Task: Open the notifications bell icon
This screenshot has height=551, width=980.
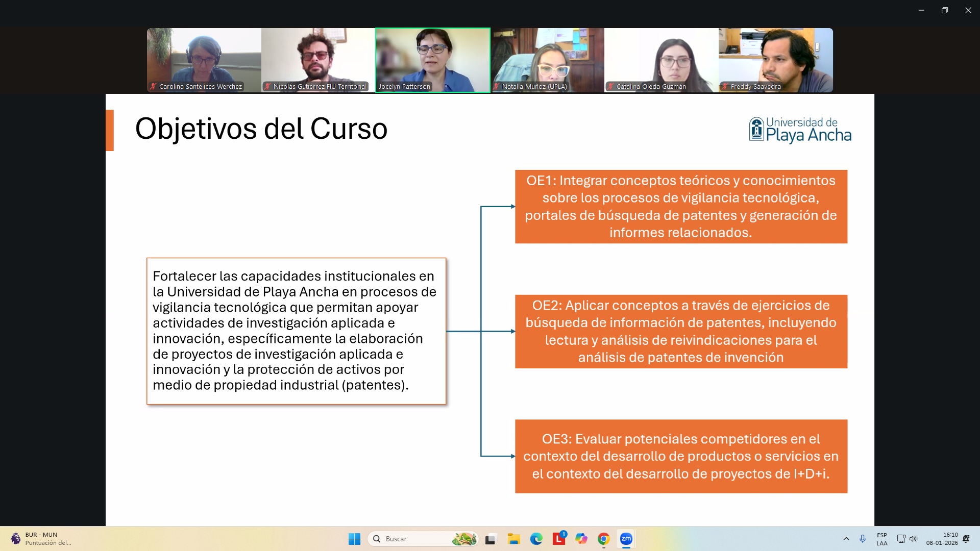Action: point(966,539)
